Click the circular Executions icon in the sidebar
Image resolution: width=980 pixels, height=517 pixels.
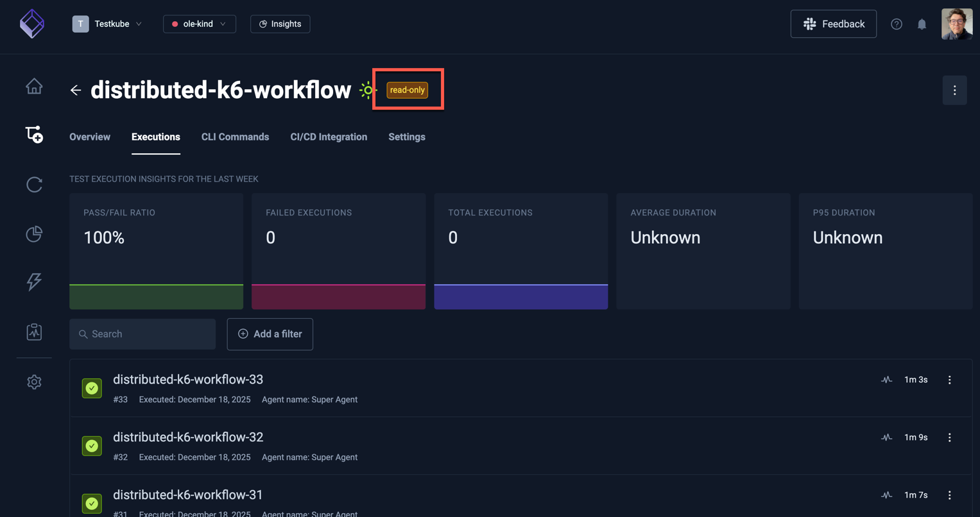[33, 184]
